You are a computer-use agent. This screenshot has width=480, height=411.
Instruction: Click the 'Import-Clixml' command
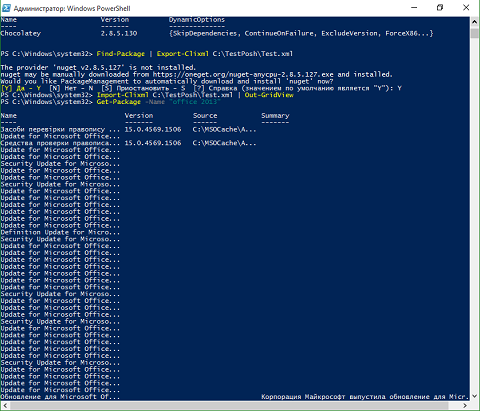coord(123,95)
